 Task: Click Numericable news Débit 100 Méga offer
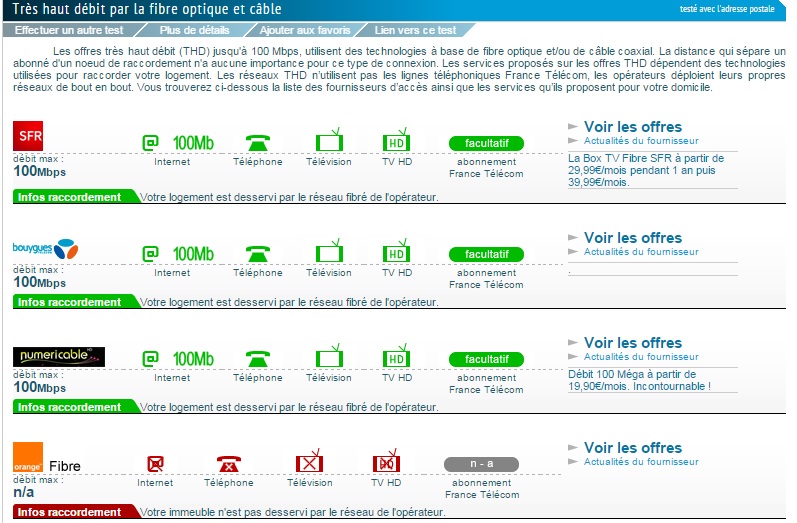click(x=639, y=380)
